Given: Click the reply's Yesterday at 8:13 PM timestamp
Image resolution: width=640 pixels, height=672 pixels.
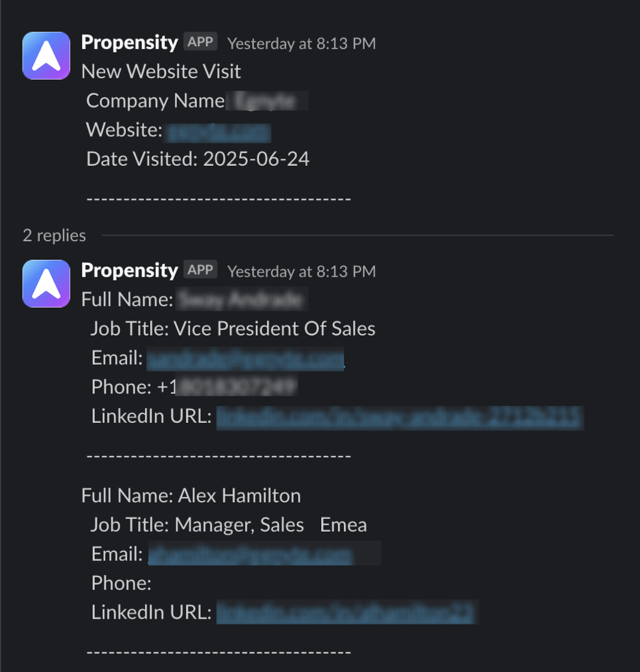Looking at the screenshot, I should coord(301,272).
